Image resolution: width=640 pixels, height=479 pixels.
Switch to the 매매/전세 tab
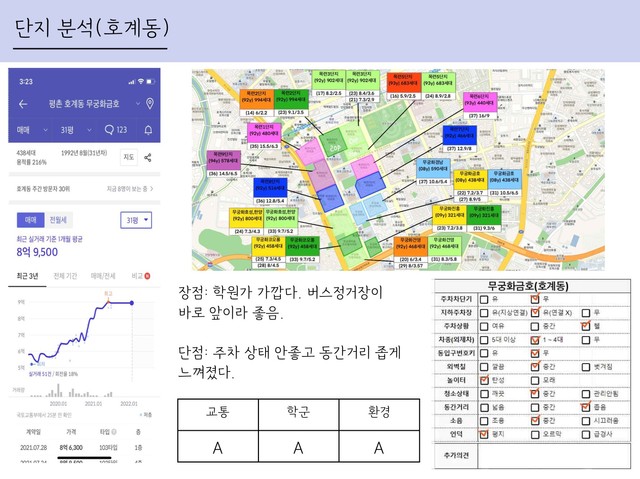coord(103,276)
